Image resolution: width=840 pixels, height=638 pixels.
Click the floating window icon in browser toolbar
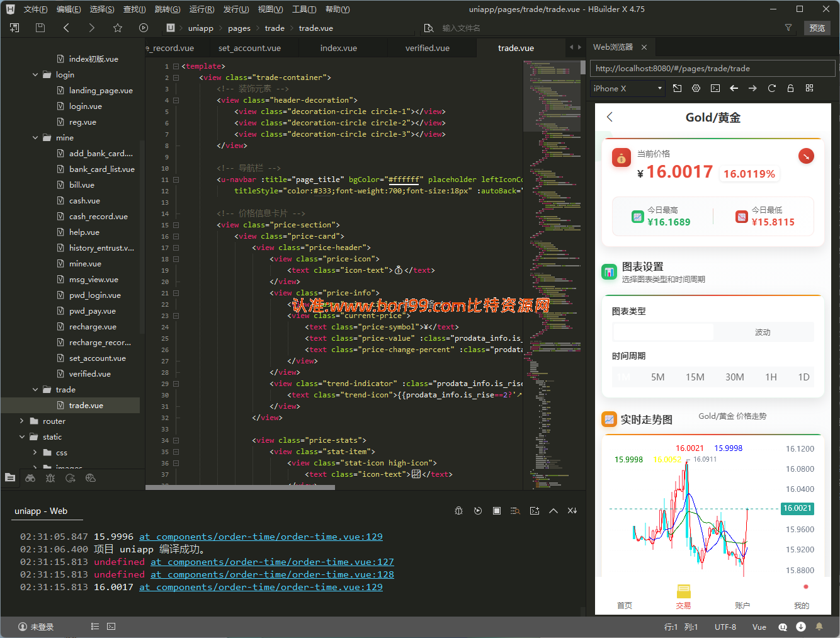pyautogui.click(x=677, y=88)
